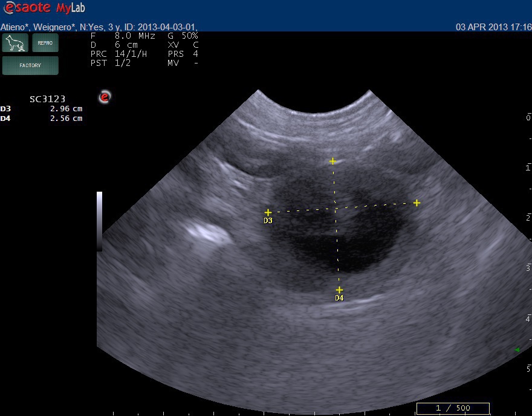Click the Esaote MyLab logo
The height and width of the screenshot is (416, 532).
(44, 7)
